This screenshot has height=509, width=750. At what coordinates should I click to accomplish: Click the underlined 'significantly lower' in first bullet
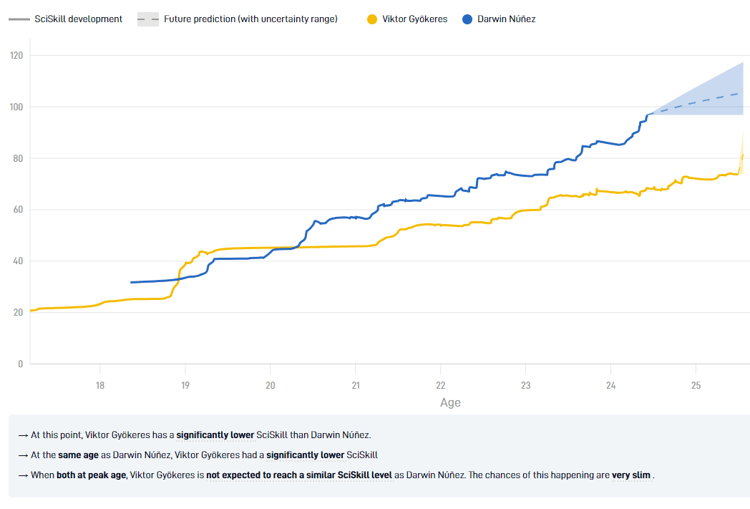tap(215, 435)
